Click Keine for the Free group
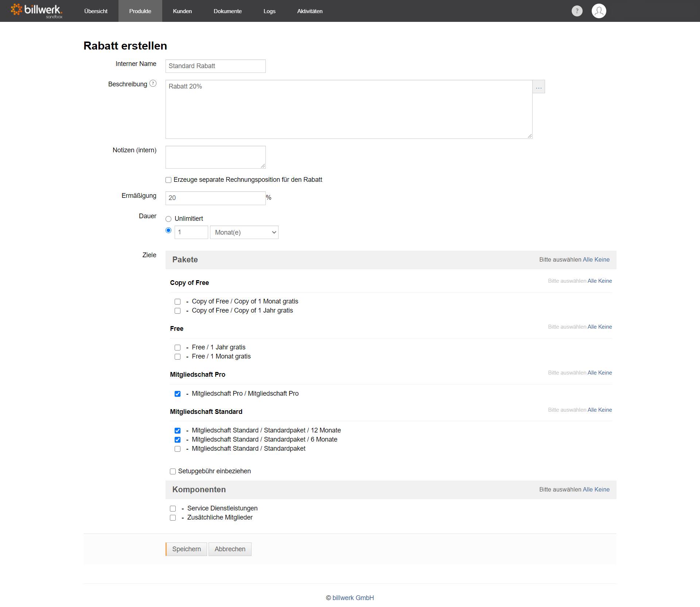 point(605,327)
